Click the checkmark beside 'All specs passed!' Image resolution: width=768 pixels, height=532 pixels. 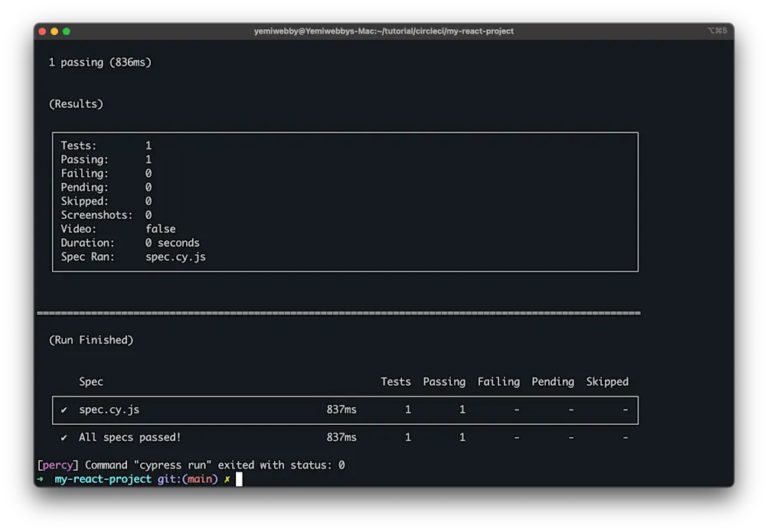coord(64,438)
